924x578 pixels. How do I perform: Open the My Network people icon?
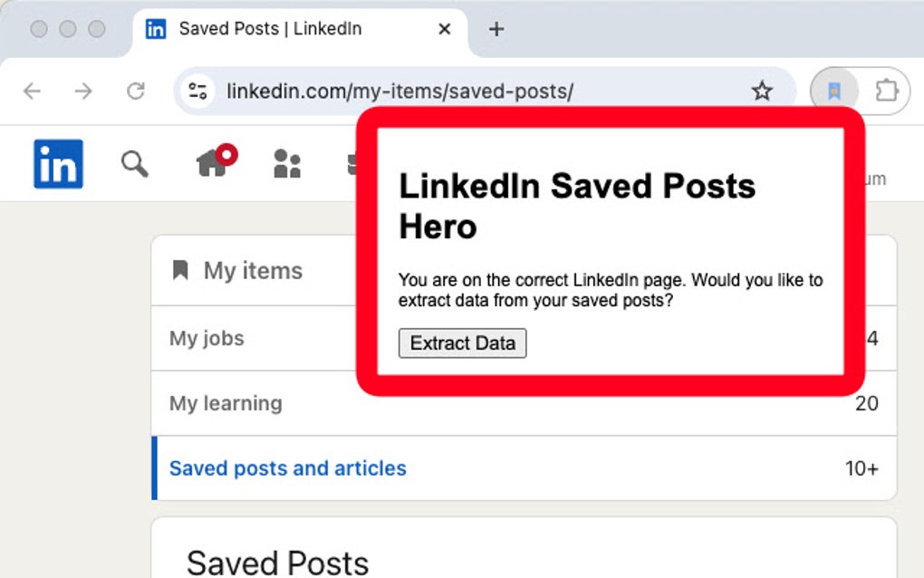[x=286, y=164]
